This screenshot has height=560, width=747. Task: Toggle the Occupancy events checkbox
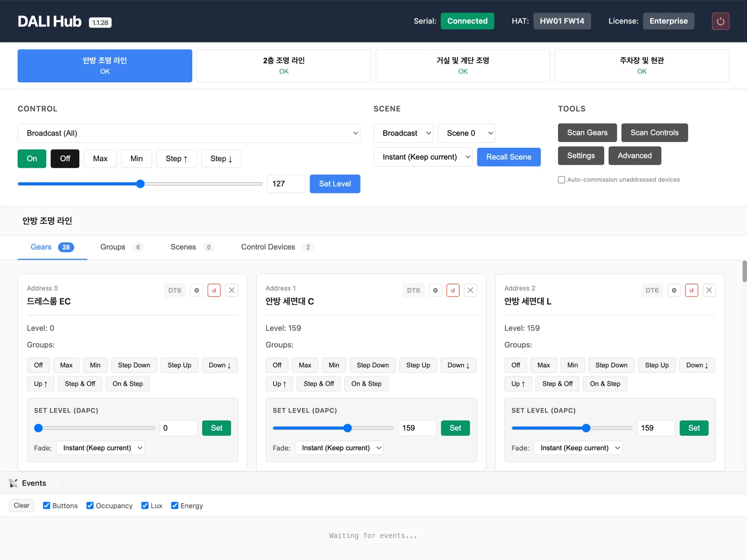click(x=90, y=505)
